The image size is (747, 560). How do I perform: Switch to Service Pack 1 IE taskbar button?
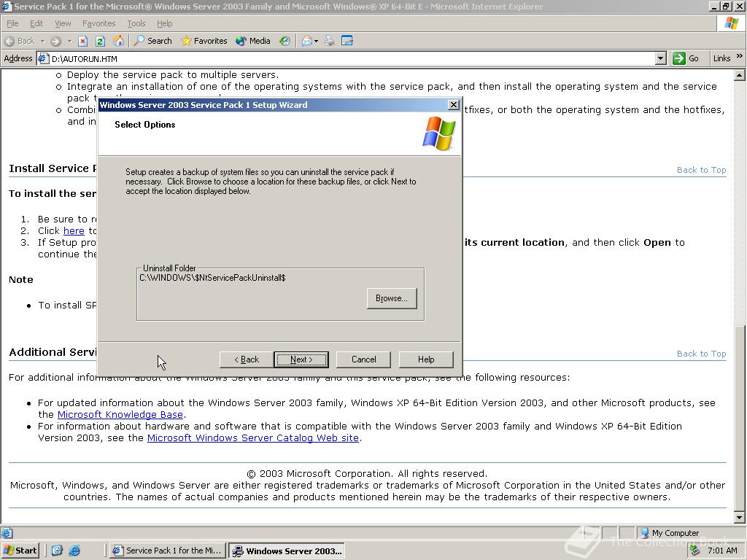167,551
